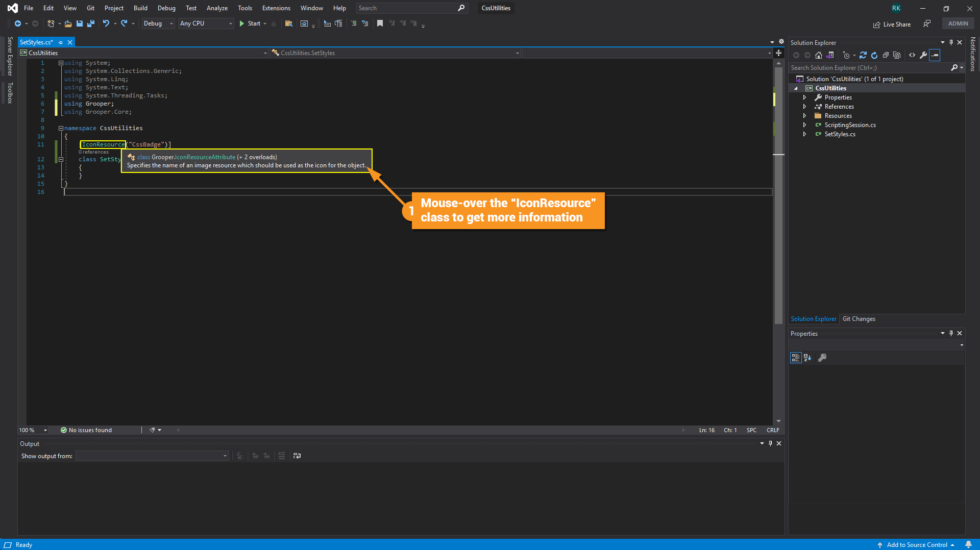Open the Debug configuration dropdown
980x550 pixels.
point(158,23)
